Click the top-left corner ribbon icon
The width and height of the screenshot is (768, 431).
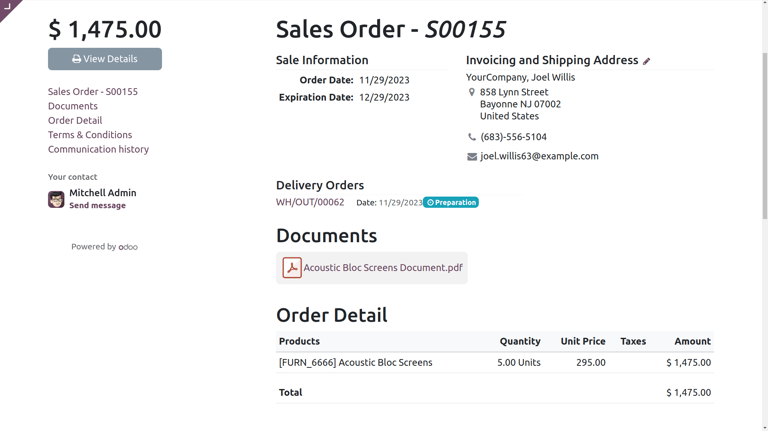(x=8, y=8)
